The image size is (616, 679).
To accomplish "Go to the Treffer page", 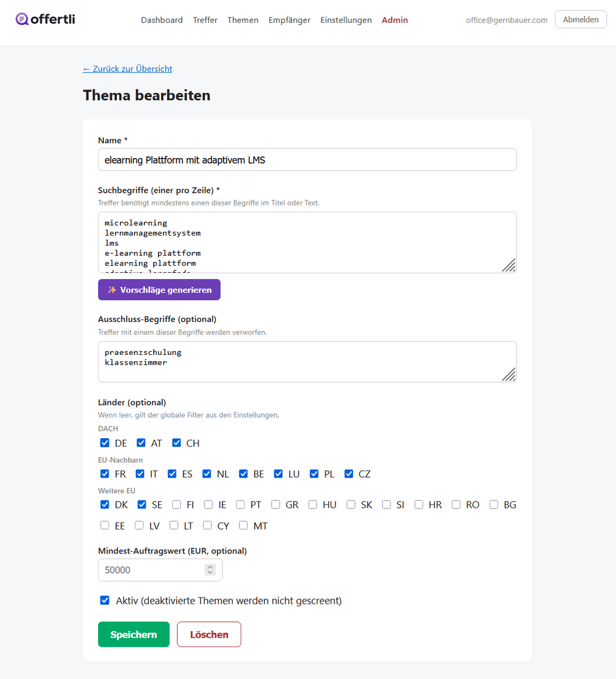I will pos(205,20).
